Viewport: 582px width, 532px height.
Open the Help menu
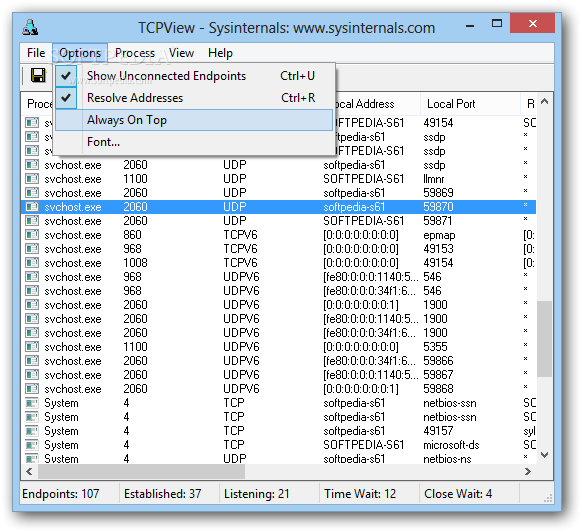tap(220, 53)
